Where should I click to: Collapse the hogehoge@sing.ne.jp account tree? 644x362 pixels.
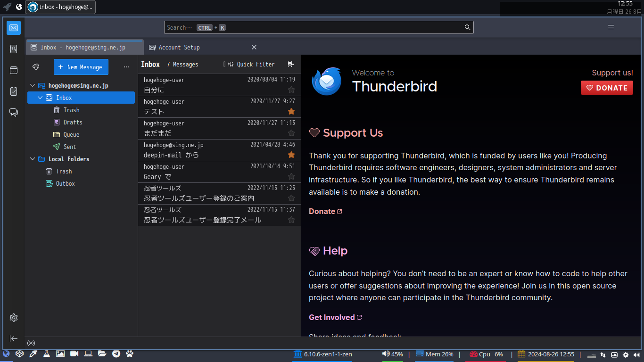[x=33, y=86]
